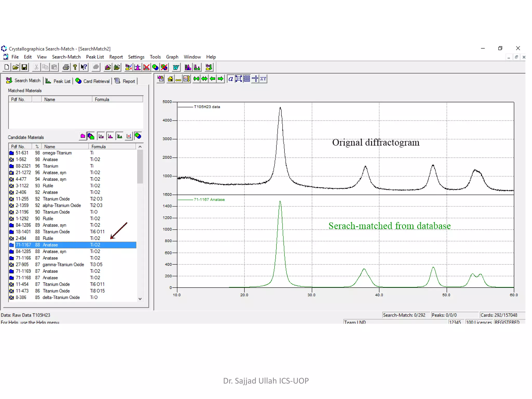Viewport: 532px width, 399px height.
Task: Switch to the Peak List tab
Action: (58, 81)
